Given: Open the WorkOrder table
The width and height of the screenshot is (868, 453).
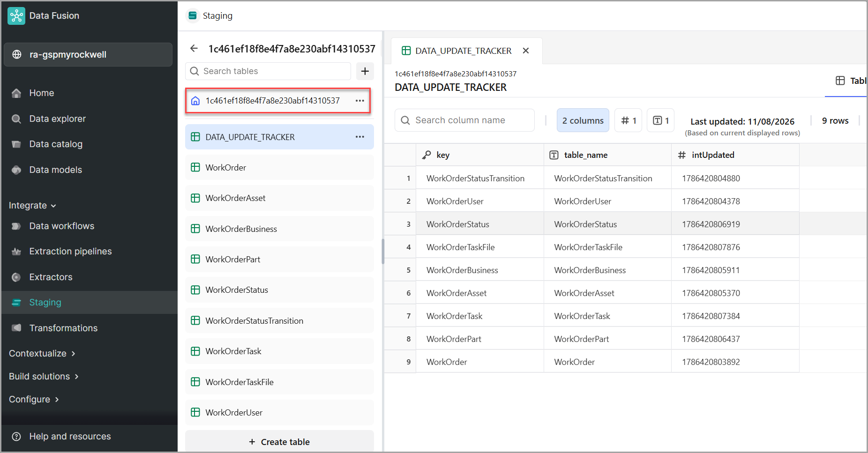Looking at the screenshot, I should coord(279,168).
